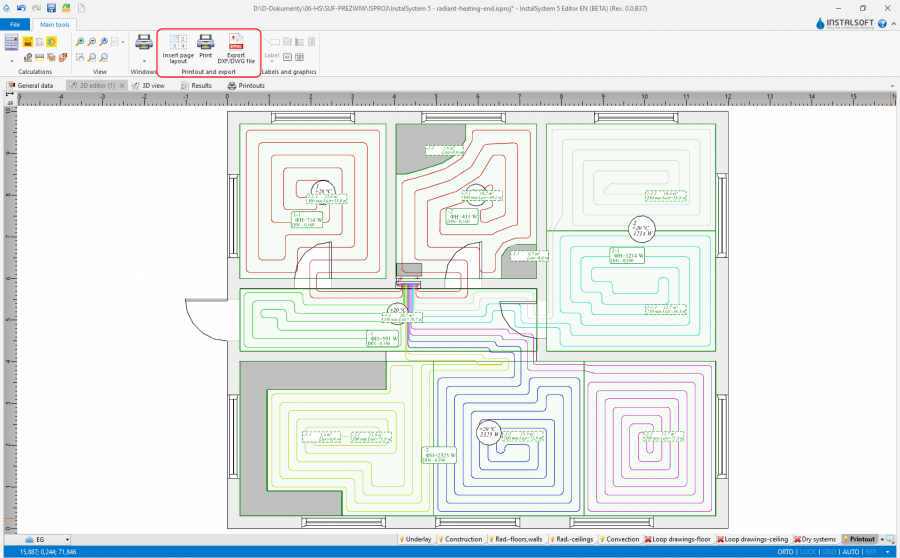The image size is (900, 558).
Task: Open the File menu
Action: pyautogui.click(x=15, y=23)
